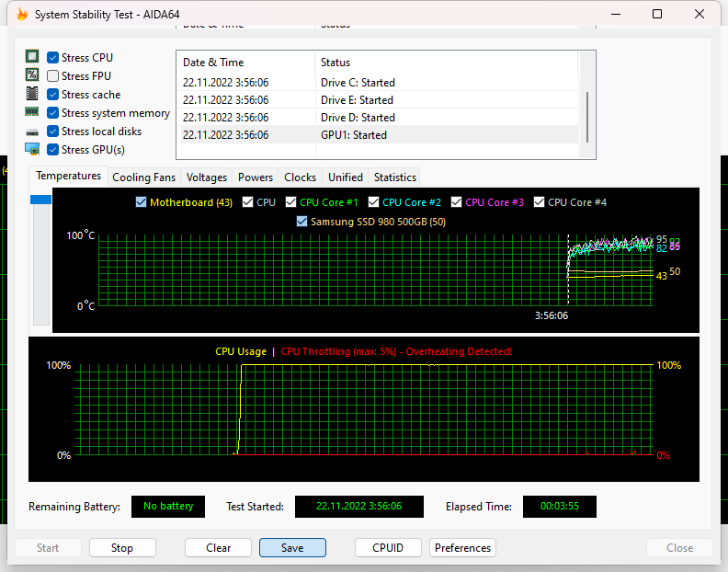
Task: Click the monitor icon beside Stress GPU(s)
Action: (x=32, y=149)
